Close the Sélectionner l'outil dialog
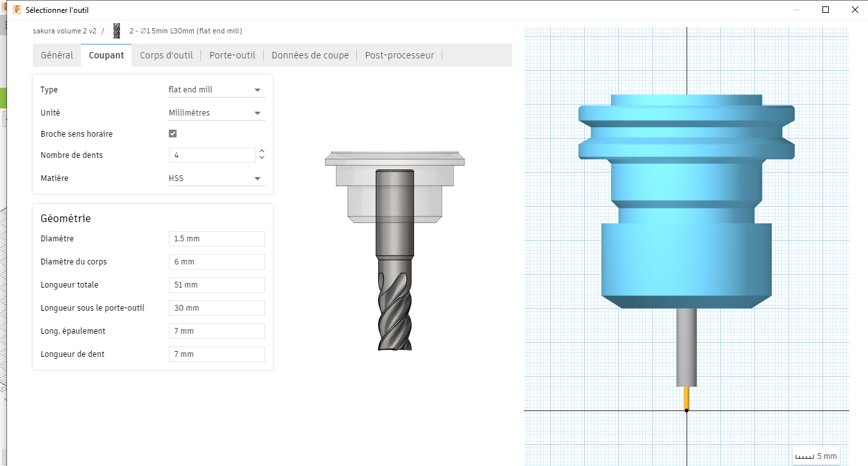This screenshot has width=868, height=466. point(855,10)
